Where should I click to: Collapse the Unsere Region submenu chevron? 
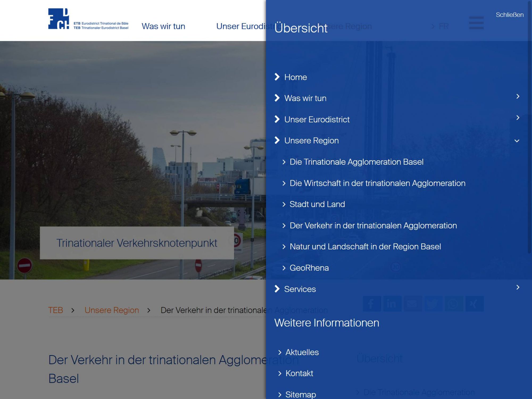tap(517, 141)
